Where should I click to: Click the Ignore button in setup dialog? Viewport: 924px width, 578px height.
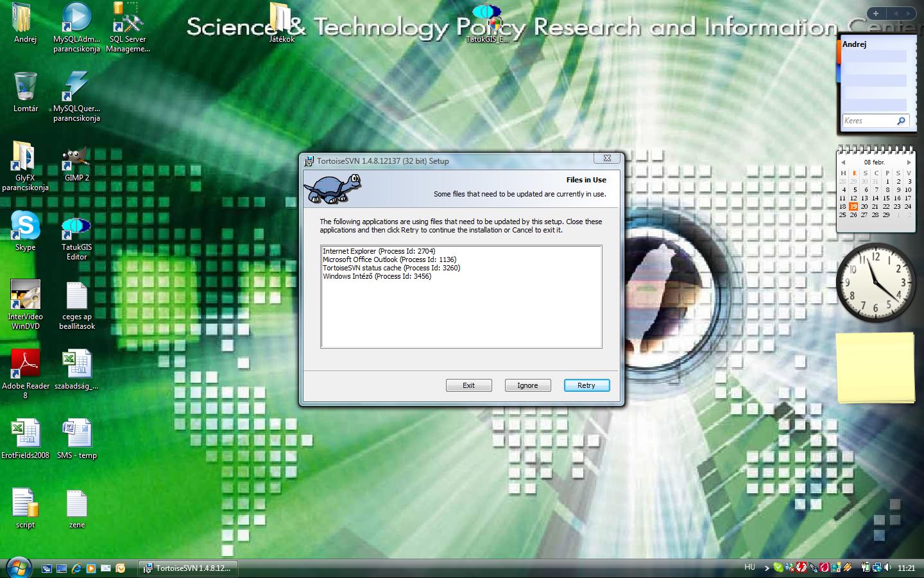pos(527,385)
